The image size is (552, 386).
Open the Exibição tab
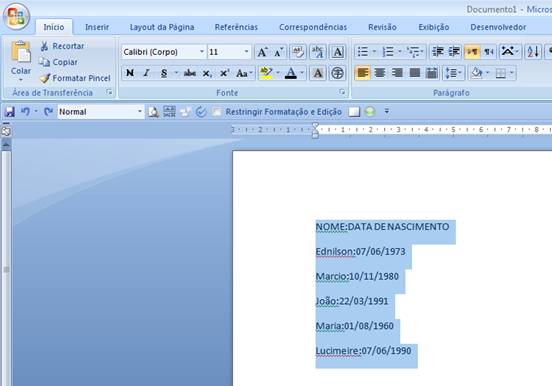(x=434, y=27)
